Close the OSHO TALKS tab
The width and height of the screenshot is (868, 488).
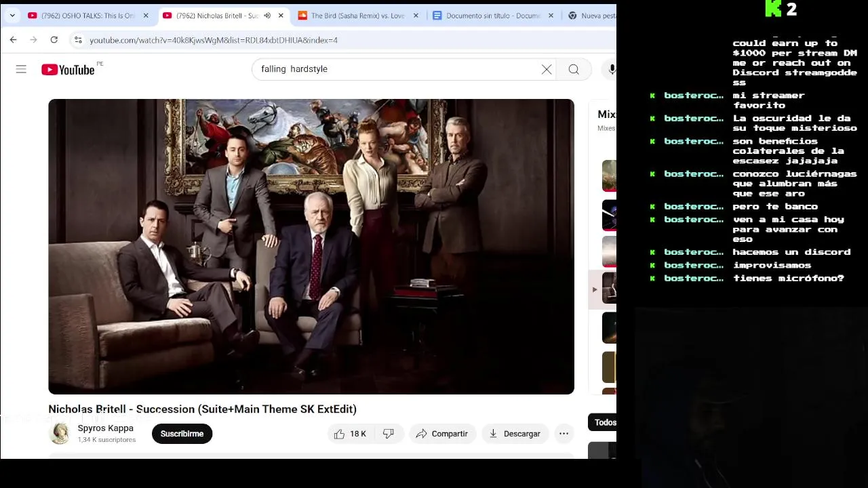tap(146, 16)
